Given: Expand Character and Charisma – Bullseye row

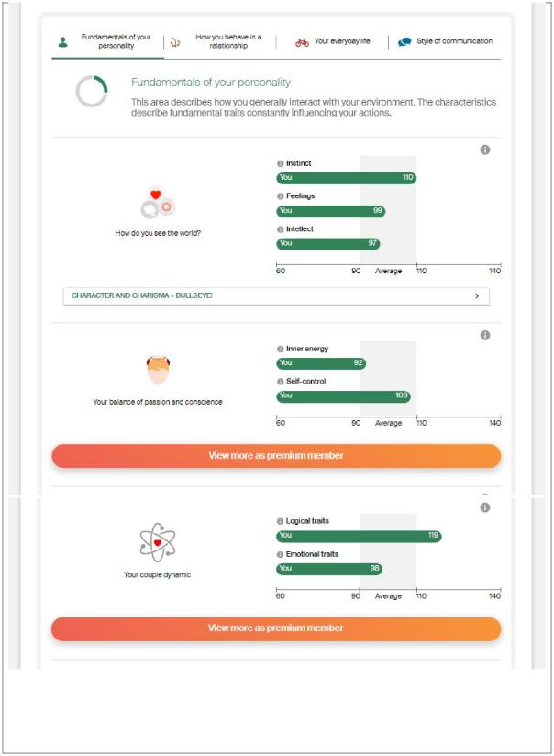Looking at the screenshot, I should point(276,296).
